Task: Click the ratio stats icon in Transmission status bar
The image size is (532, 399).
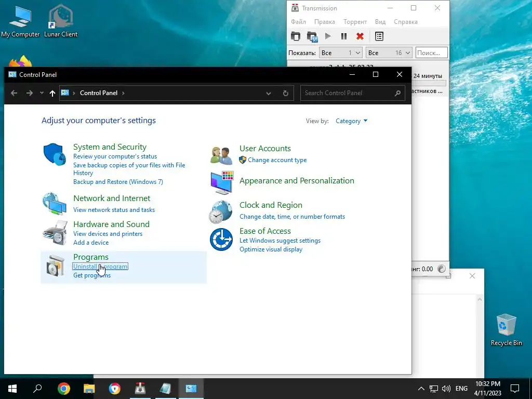Action: 442,269
